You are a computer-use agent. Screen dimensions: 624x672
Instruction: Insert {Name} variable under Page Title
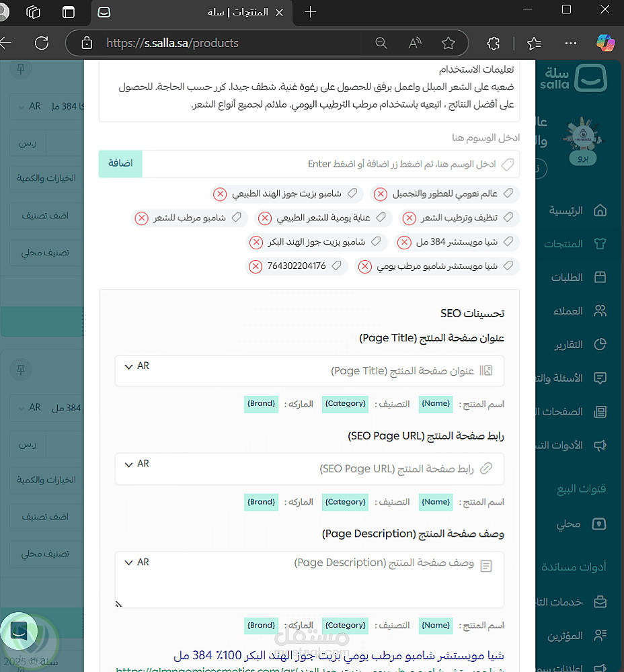(x=436, y=404)
